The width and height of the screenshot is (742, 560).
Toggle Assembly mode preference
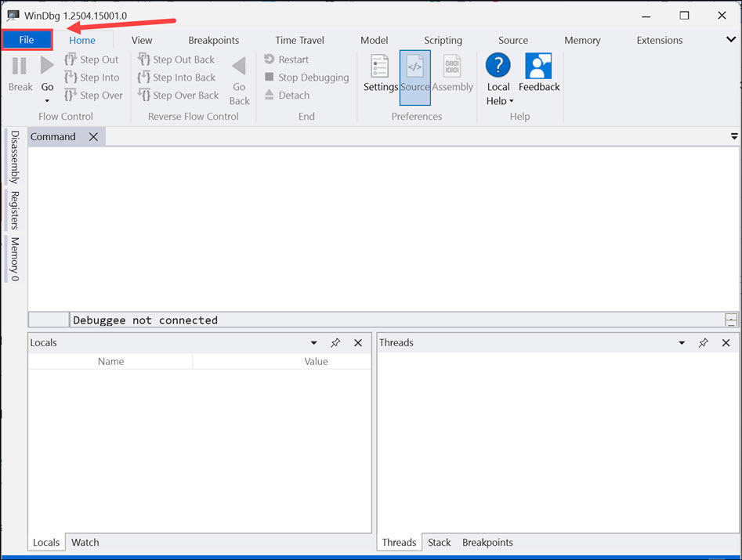coord(452,74)
